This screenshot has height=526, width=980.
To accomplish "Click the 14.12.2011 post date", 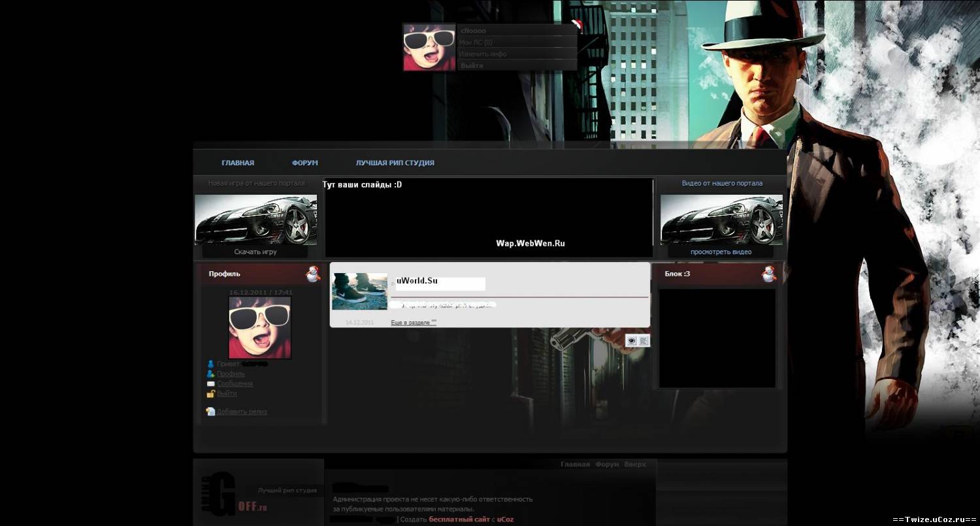I will point(360,323).
